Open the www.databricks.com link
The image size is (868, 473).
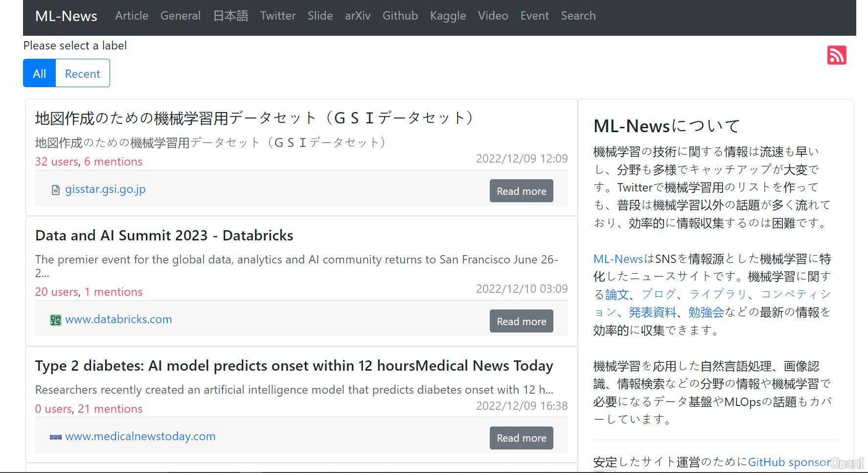click(x=118, y=319)
